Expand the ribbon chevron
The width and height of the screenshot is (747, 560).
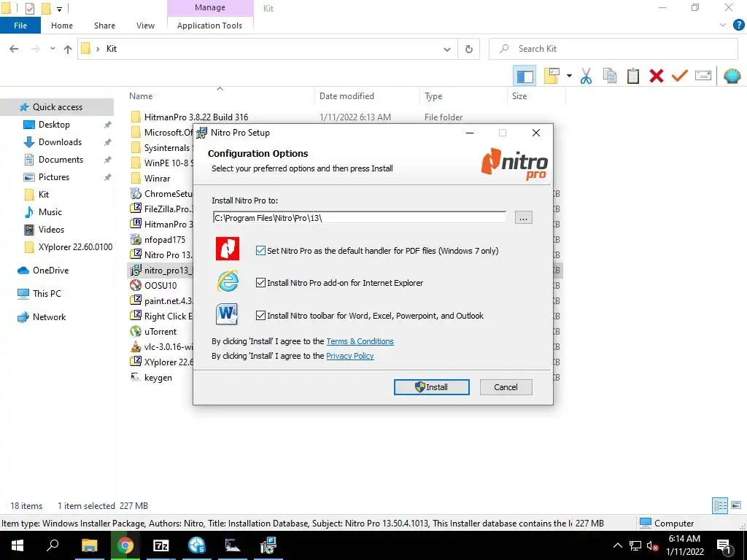[723, 26]
